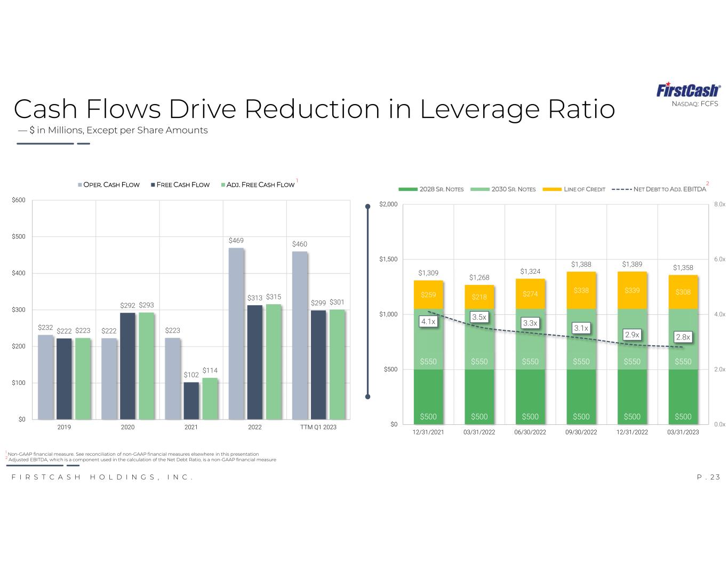Select the $259 line of credit segment for 12/31/2021
Screen dimensions: 728x563
(428, 295)
